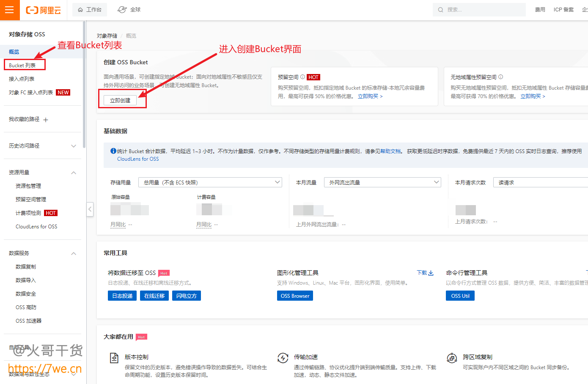
Task: Click 版本控制 icon
Action: pyautogui.click(x=114, y=358)
